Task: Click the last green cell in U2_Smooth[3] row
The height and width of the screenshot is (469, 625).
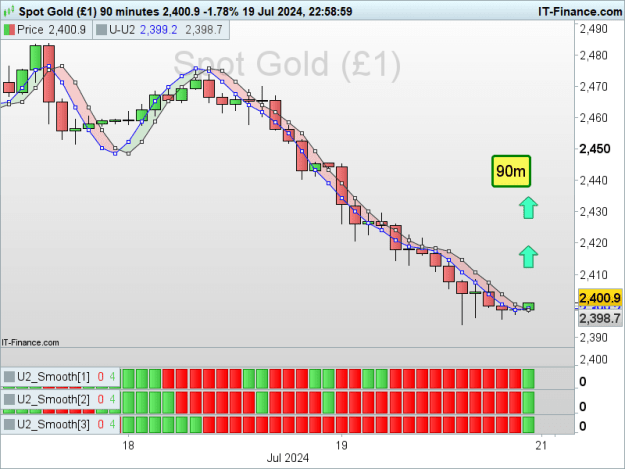Action: click(528, 425)
